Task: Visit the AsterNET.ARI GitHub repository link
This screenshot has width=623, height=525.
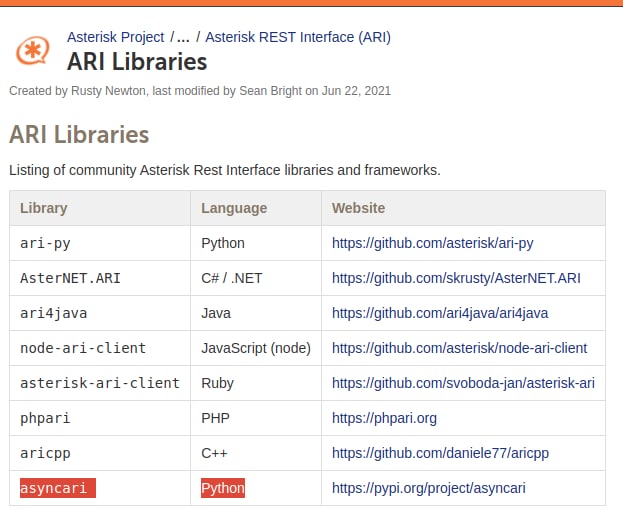Action: 456,278
